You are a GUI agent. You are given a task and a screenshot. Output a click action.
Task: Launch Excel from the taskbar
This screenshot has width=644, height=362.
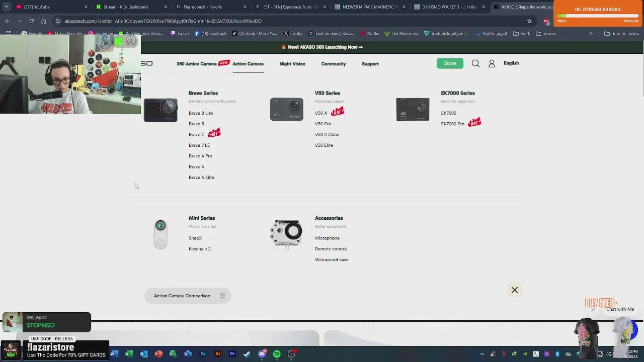click(x=129, y=354)
